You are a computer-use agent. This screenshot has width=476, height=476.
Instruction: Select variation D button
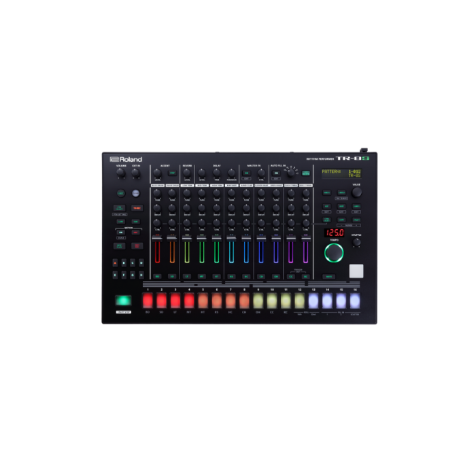141,263
